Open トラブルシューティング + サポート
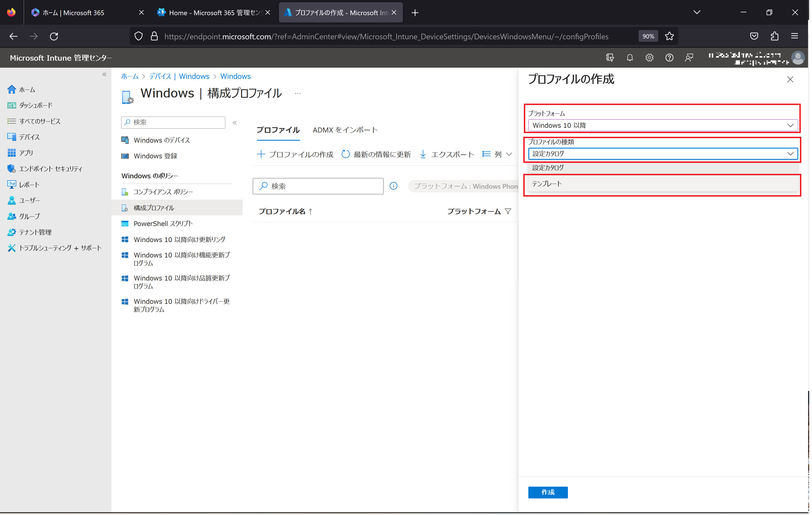Screen dimensions: 812x515 pyautogui.click(x=55, y=249)
